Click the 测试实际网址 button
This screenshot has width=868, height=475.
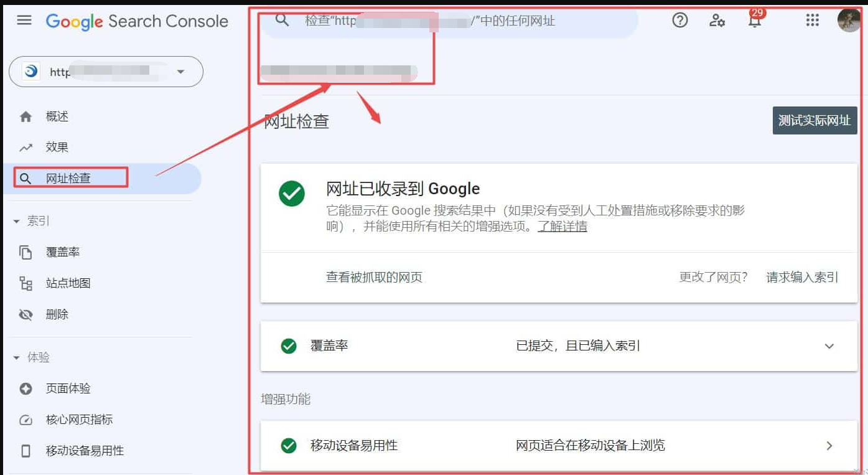tap(814, 120)
